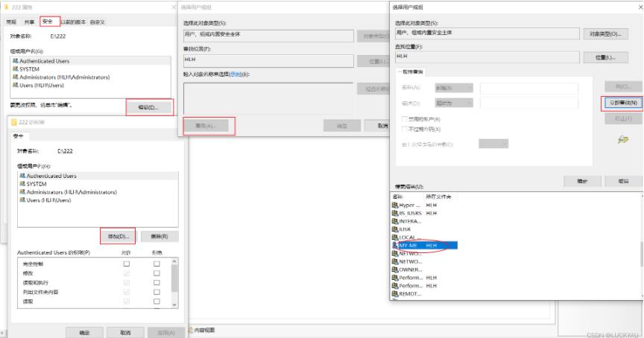Click the 内容视图 icon at bottom

pos(191,330)
